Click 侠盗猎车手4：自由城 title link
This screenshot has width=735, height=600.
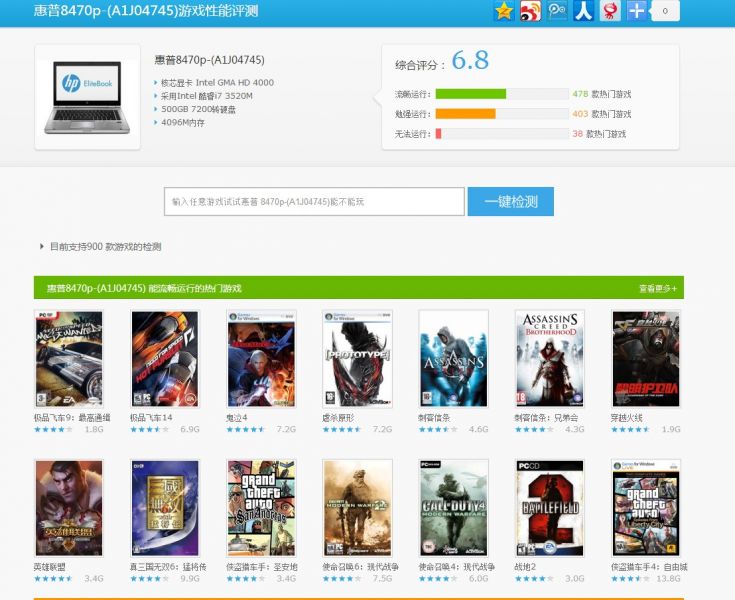tap(649, 567)
